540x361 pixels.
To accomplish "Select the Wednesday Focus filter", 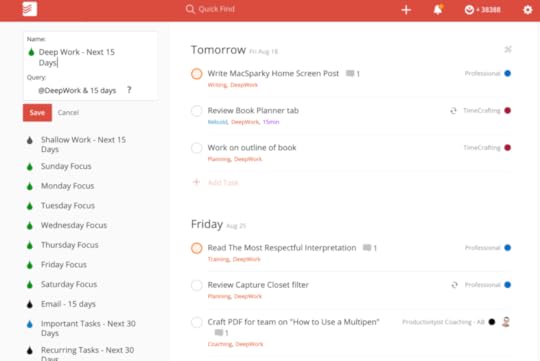I will click(74, 225).
